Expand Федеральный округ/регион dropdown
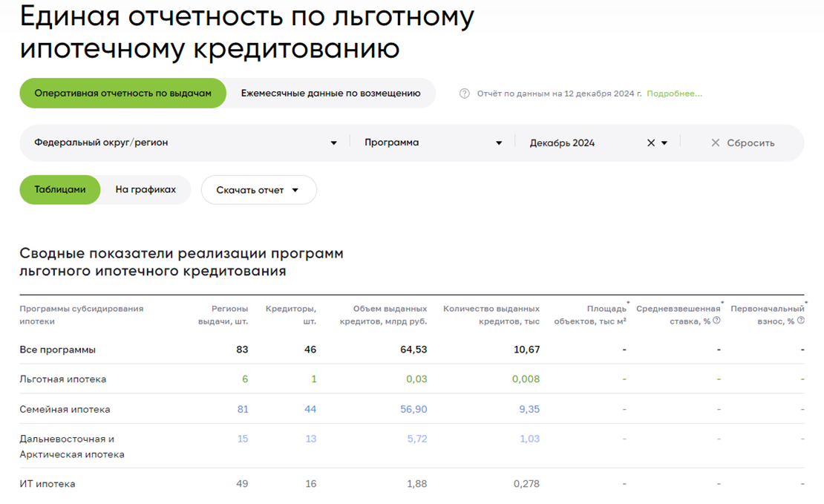 (x=186, y=143)
